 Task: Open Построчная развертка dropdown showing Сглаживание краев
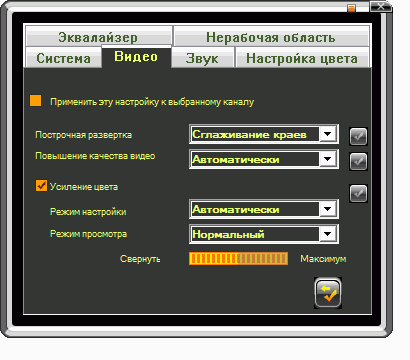264,134
